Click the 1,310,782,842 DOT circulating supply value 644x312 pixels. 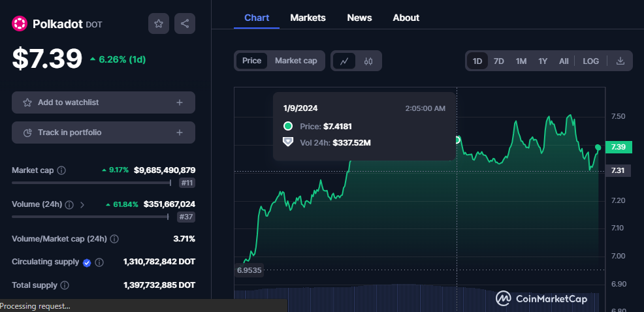[x=159, y=262]
